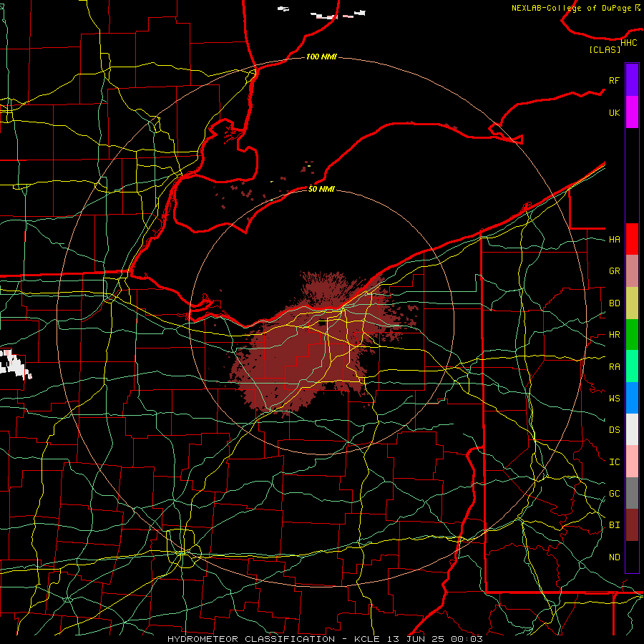Click the ND legend label
This screenshot has height=644, width=644.
tap(614, 557)
